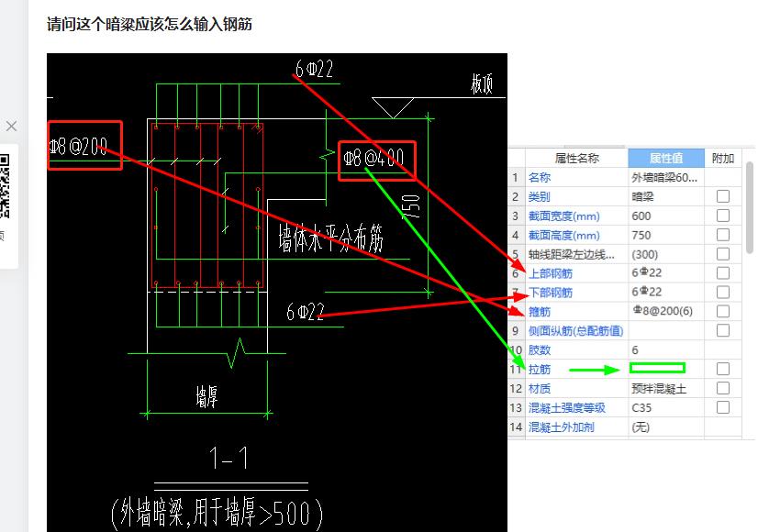Click the empty 拉筋 value field
Image resolution: width=769 pixels, height=532 pixels.
coord(657,368)
